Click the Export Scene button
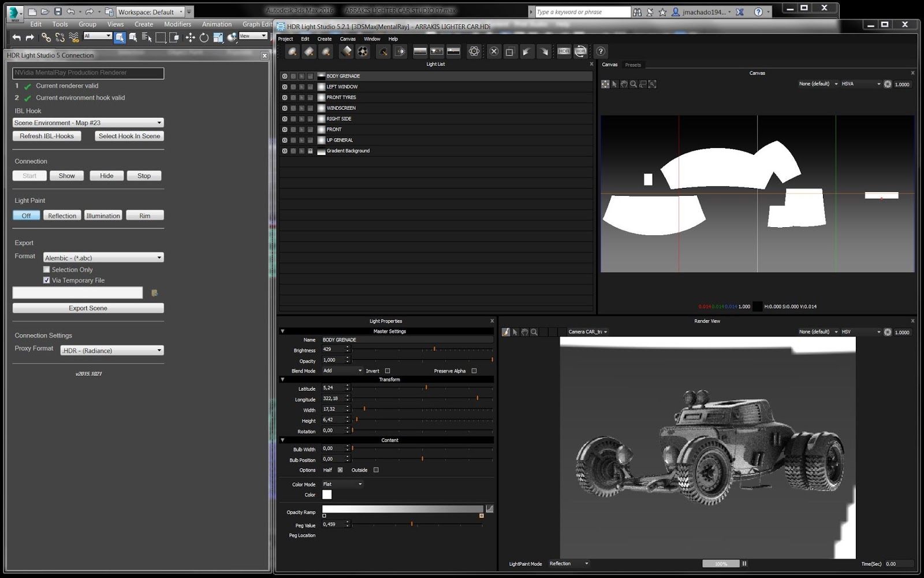This screenshot has height=578, width=924. [88, 308]
